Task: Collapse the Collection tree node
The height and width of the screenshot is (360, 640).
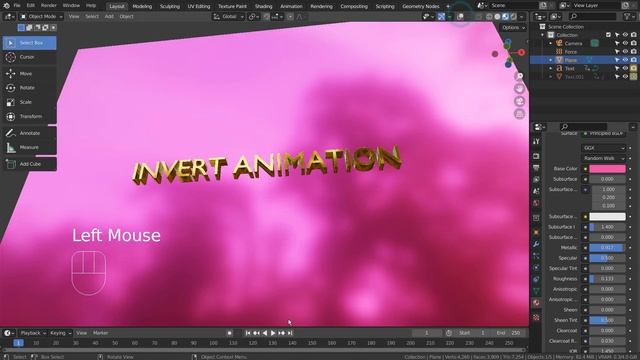Action: click(x=542, y=35)
